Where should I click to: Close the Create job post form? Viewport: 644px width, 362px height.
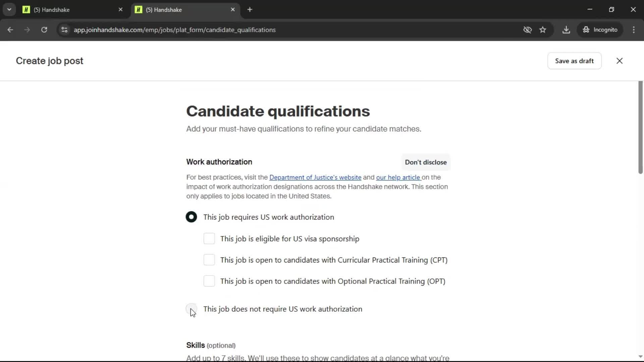tap(620, 61)
